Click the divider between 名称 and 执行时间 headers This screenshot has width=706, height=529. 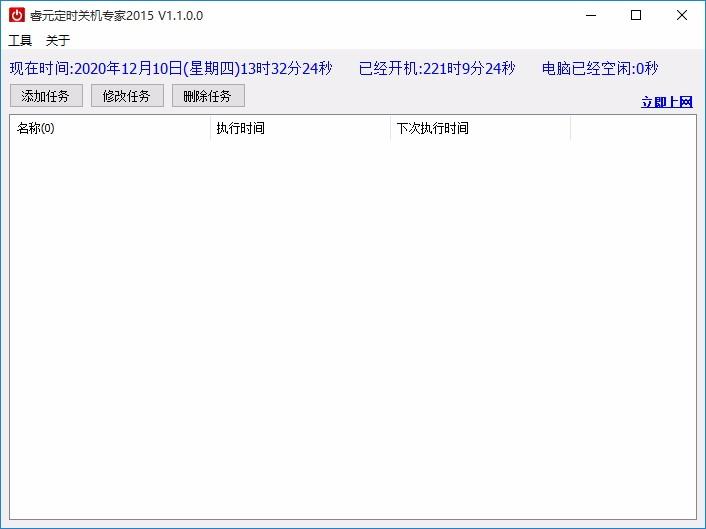click(x=210, y=128)
